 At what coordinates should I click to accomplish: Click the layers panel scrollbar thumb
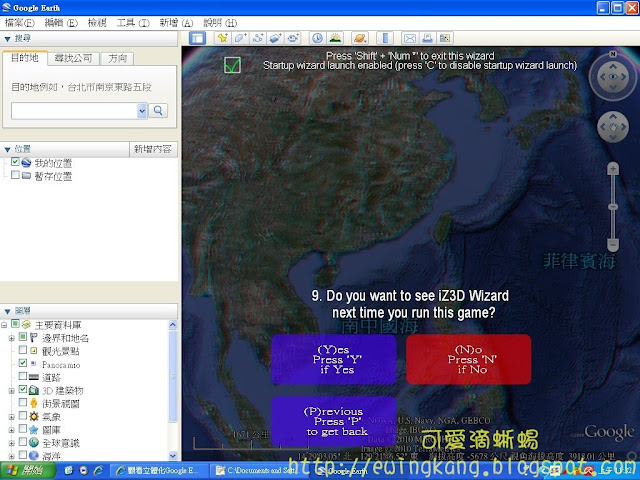click(x=173, y=376)
